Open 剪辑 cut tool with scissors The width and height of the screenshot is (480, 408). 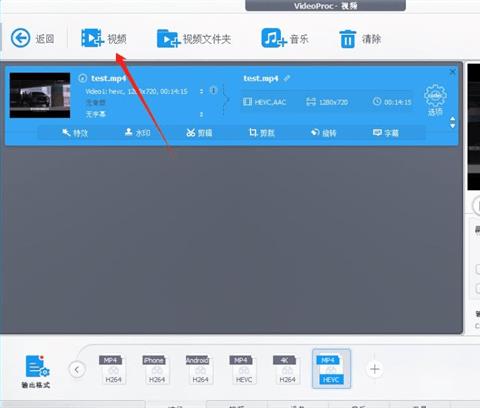point(199,133)
